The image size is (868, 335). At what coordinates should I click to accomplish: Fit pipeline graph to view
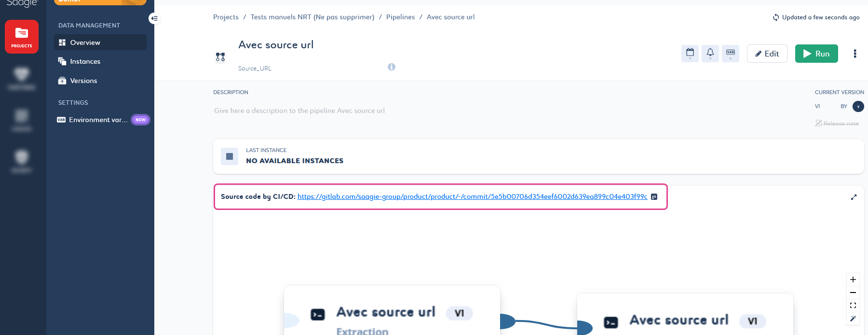(x=853, y=306)
